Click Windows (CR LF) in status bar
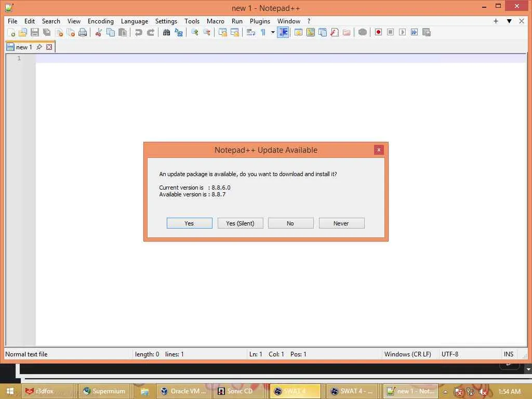532x399 pixels. (x=407, y=354)
